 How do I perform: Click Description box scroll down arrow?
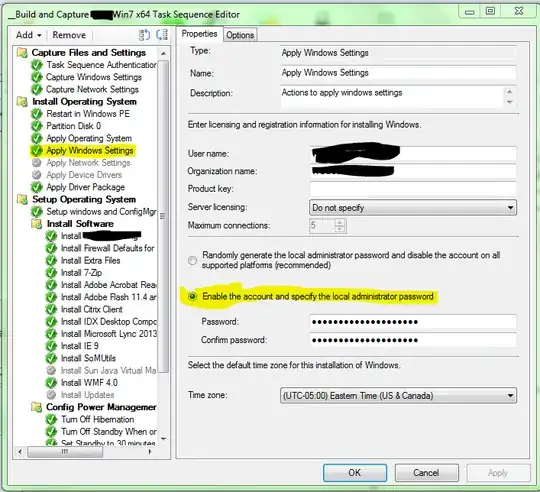click(x=510, y=102)
